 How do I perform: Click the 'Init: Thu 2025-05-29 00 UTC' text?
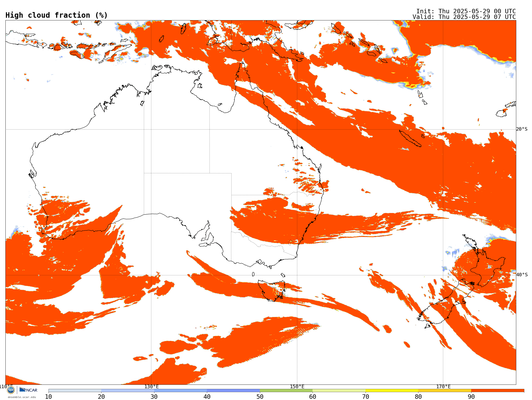point(466,11)
